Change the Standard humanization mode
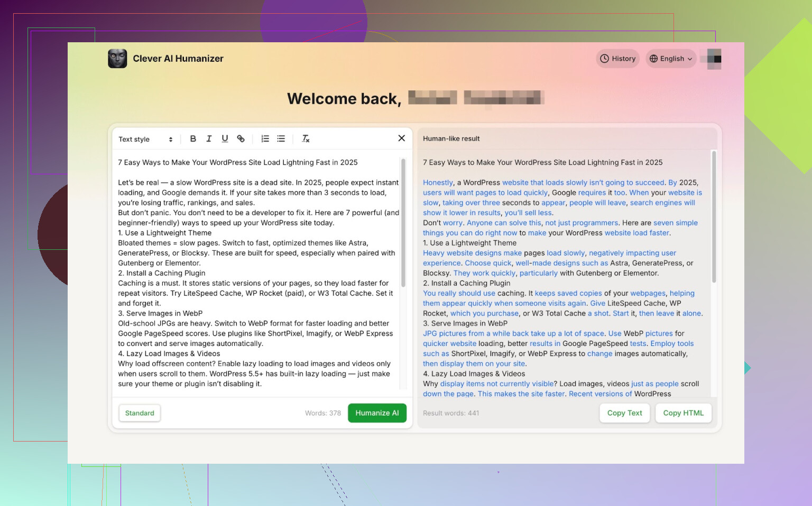The width and height of the screenshot is (812, 506). point(140,413)
